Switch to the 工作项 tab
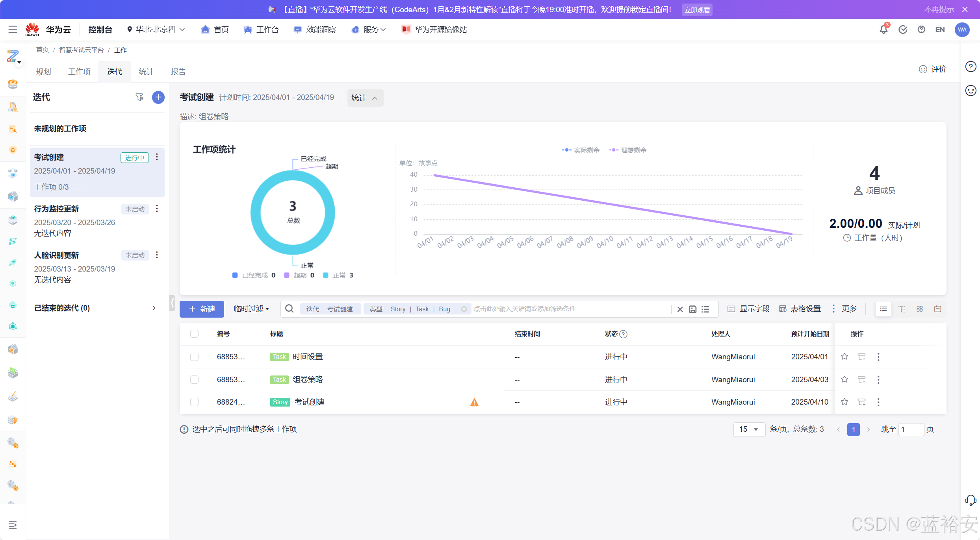Viewport: 980px width, 540px height. click(79, 72)
